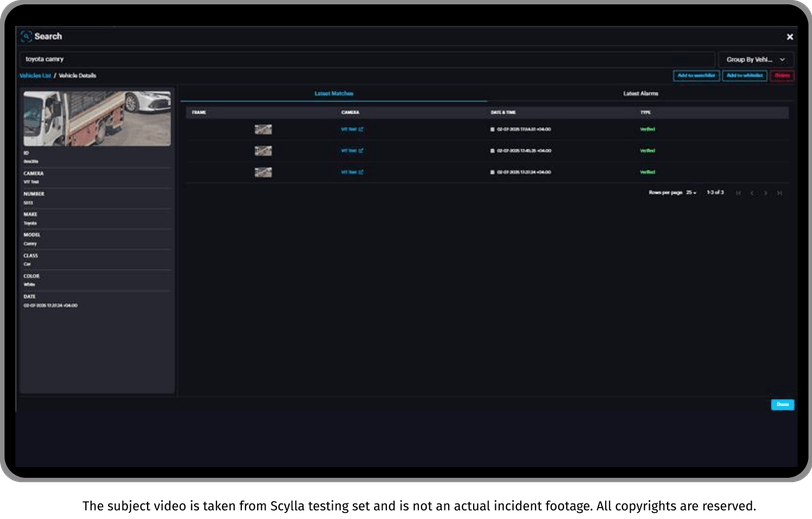Switch to the Latest Alarms tab
The image size is (812, 519).
point(641,94)
